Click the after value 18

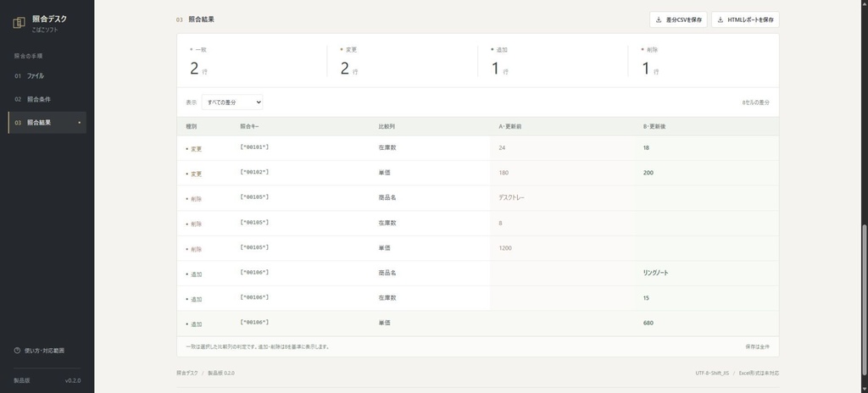(646, 147)
